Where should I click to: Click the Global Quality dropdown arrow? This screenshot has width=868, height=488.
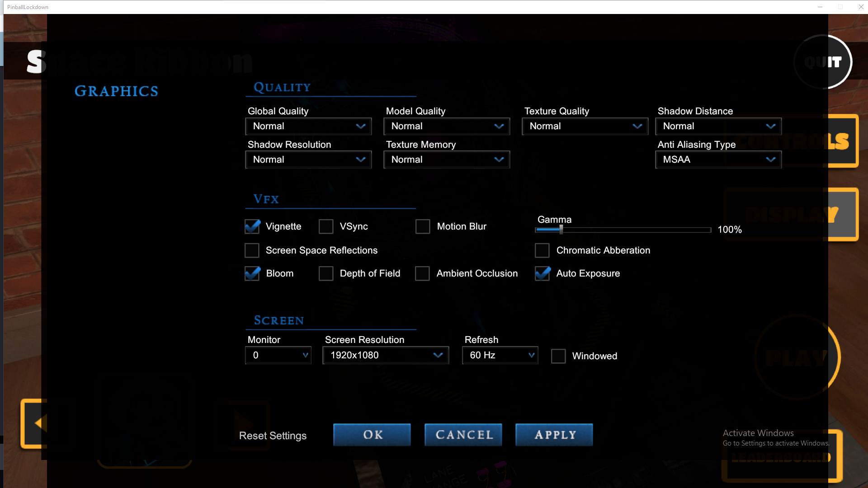pyautogui.click(x=360, y=126)
